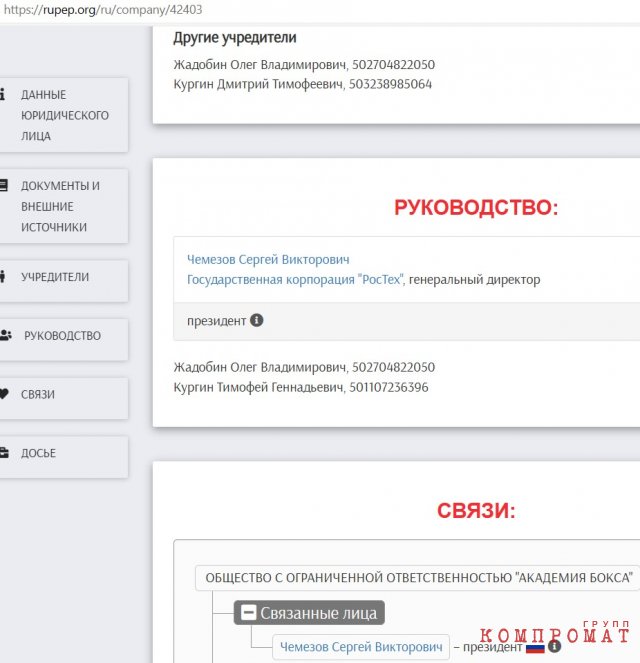Click info icon next to президент in Руководство
Screen dimensions: 640x663
point(257,320)
